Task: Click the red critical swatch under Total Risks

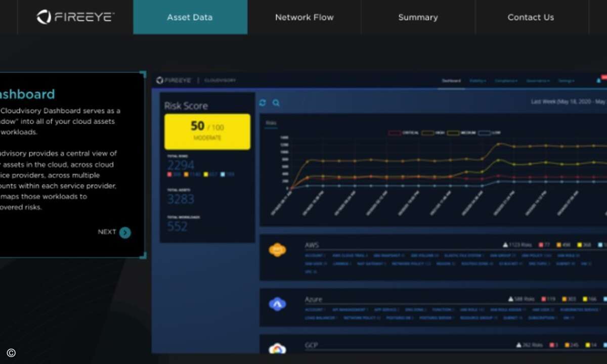Action: pos(169,174)
